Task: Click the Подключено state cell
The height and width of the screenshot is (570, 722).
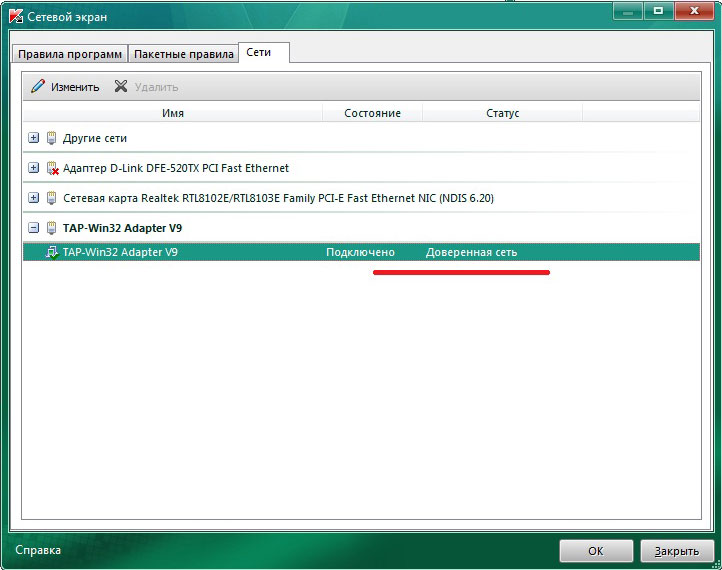Action: point(360,252)
